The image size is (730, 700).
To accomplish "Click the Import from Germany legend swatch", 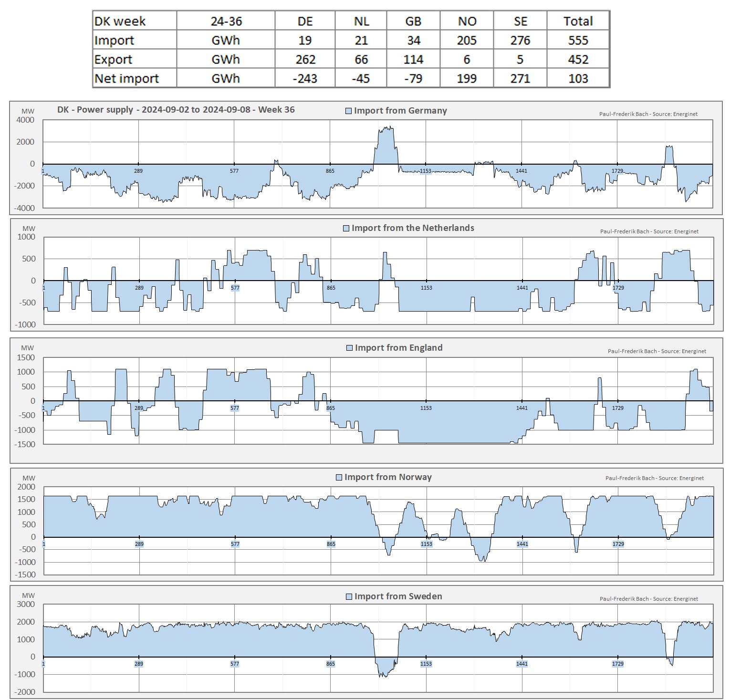I will [x=349, y=111].
